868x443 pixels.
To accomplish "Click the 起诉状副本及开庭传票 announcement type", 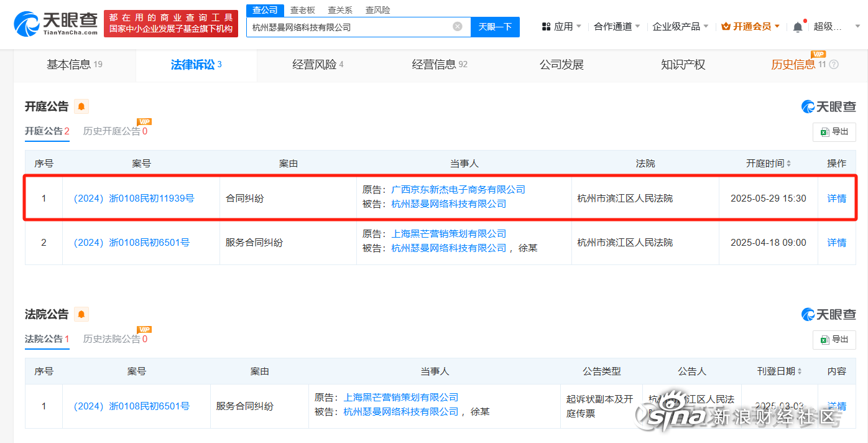I will click(600, 406).
